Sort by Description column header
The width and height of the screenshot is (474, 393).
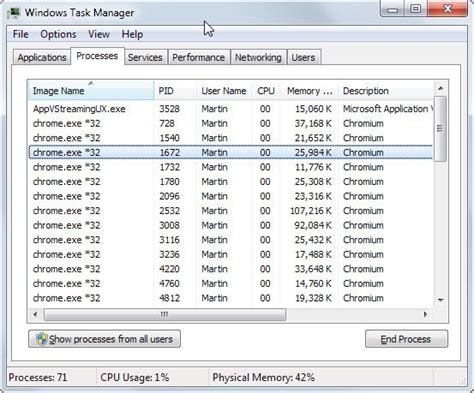(x=386, y=90)
